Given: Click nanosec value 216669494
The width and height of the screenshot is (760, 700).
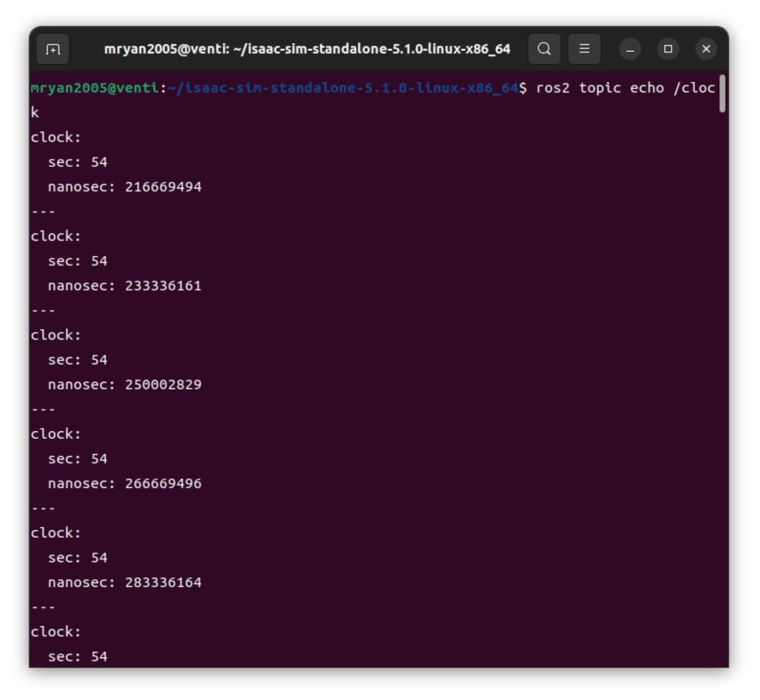Looking at the screenshot, I should [163, 187].
